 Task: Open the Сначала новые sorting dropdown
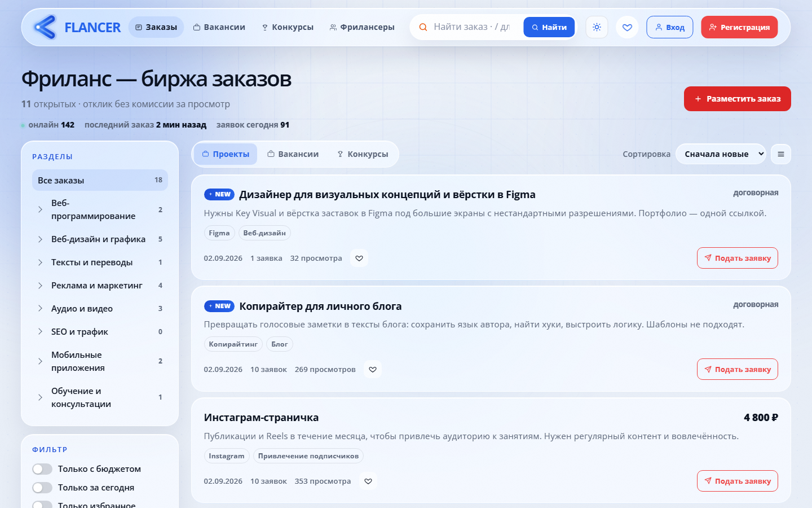click(x=721, y=154)
